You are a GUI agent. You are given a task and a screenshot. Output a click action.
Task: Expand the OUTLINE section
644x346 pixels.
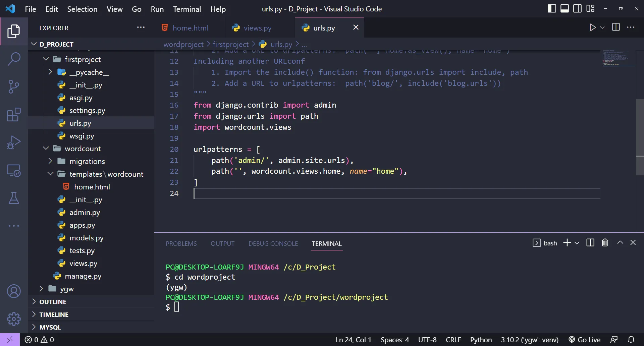pos(53,302)
